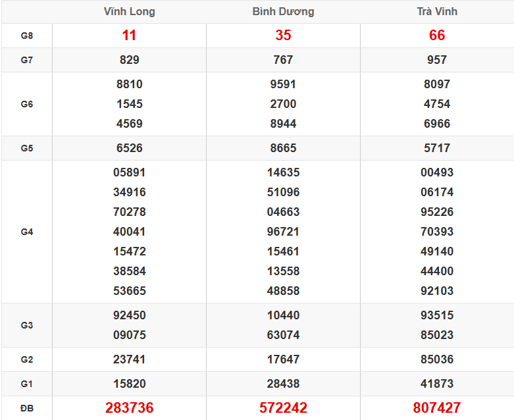Image resolution: width=514 pixels, height=420 pixels.
Task: Select G4 result 96721
Action: click(x=283, y=232)
